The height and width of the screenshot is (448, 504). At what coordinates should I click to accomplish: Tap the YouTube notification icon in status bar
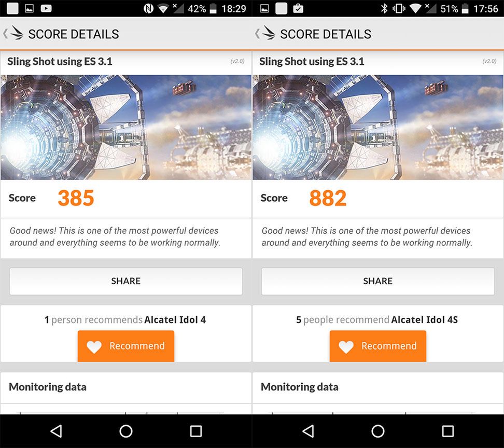tap(46, 8)
